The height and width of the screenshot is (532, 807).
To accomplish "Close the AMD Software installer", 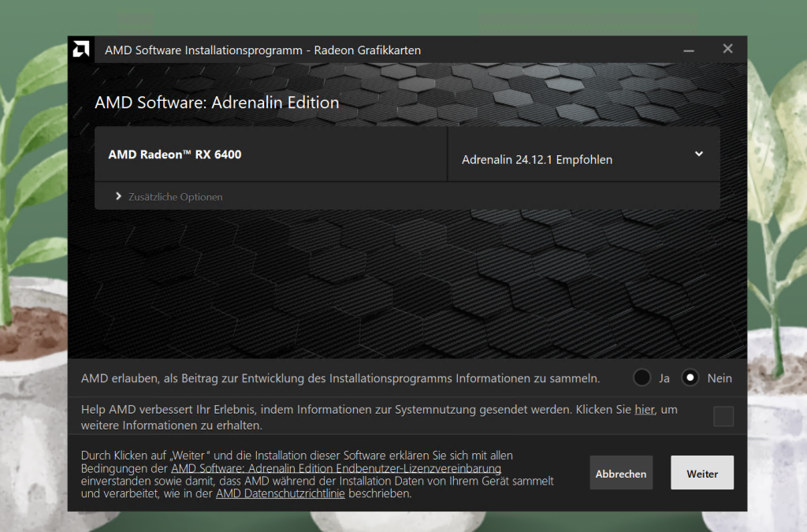I will click(x=727, y=49).
